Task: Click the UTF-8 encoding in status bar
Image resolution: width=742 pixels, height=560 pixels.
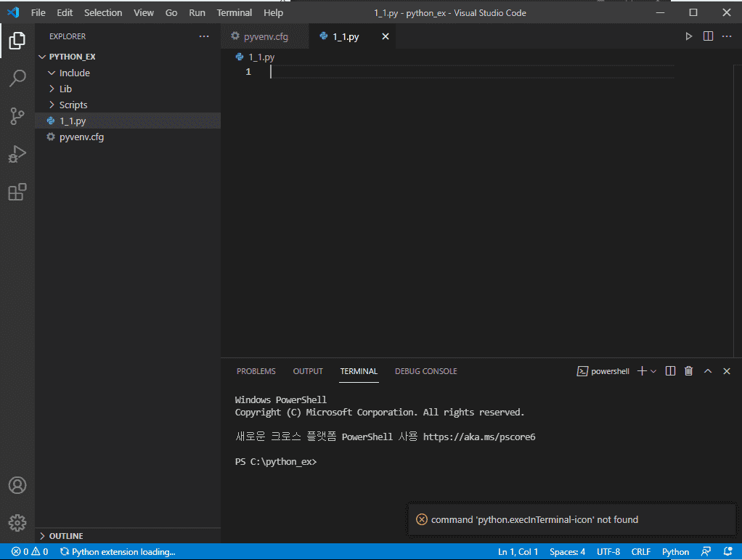Action: point(608,552)
